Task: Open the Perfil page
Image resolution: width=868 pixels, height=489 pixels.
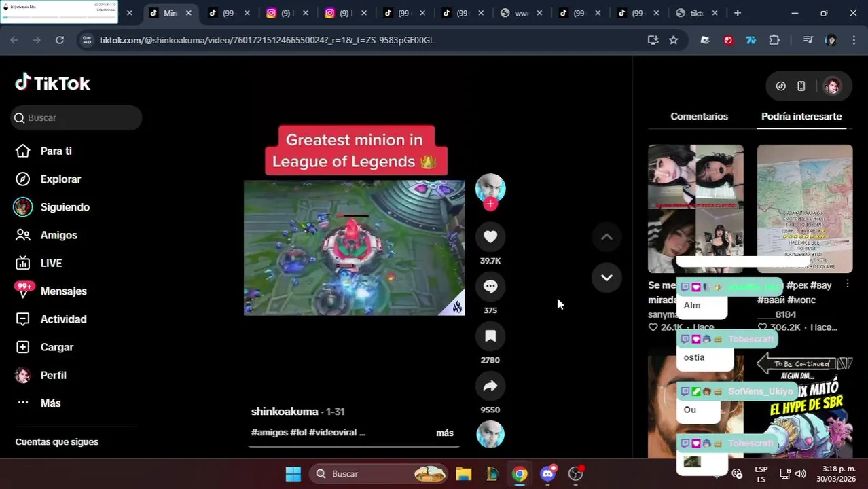Action: pos(53,375)
